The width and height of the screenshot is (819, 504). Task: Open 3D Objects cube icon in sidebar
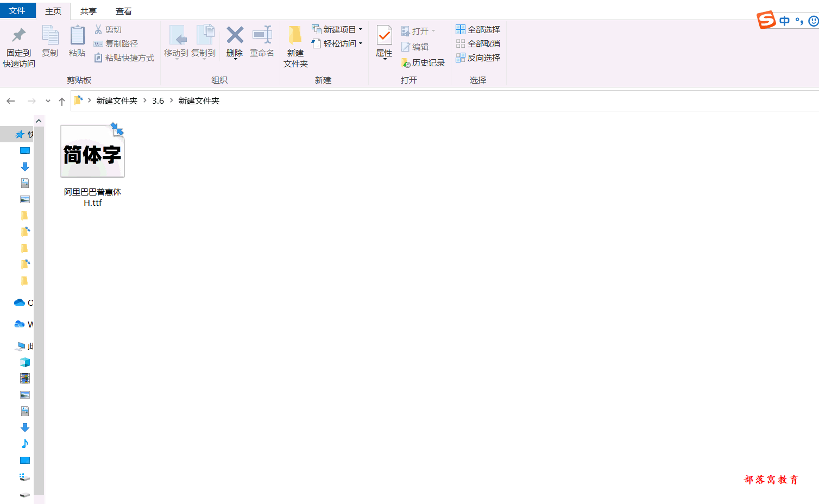pos(25,362)
